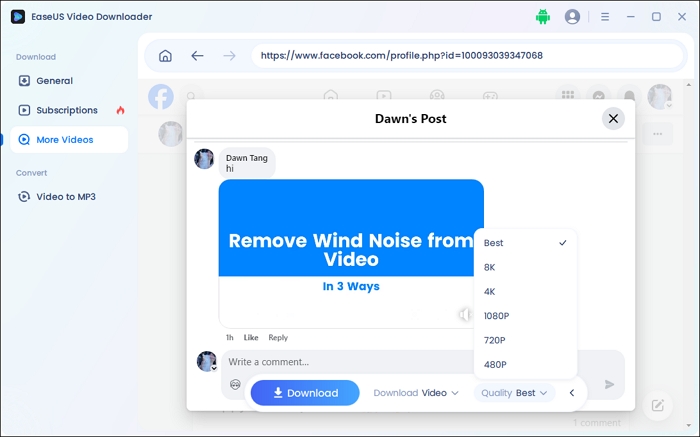Choose 4K quality option
700x437 pixels.
525,291
